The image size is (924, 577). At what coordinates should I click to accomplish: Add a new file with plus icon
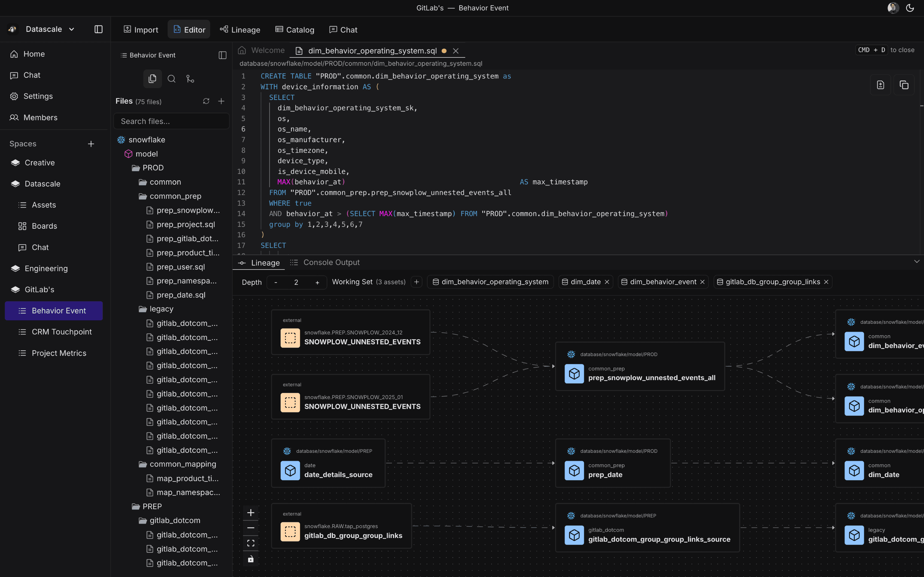click(221, 101)
